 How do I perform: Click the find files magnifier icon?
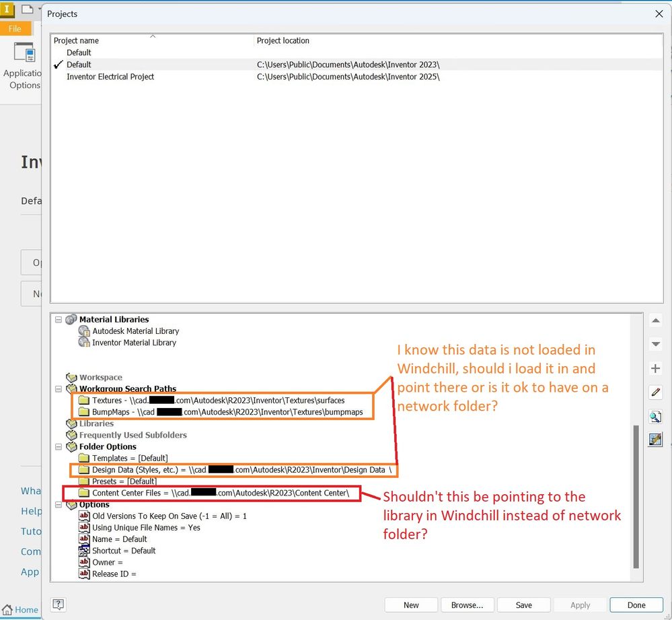(655, 416)
